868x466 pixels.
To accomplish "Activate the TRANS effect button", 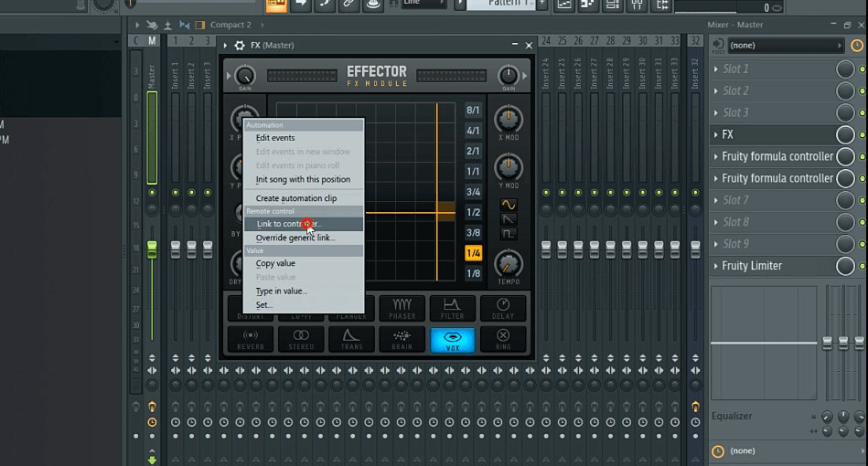I will (351, 339).
